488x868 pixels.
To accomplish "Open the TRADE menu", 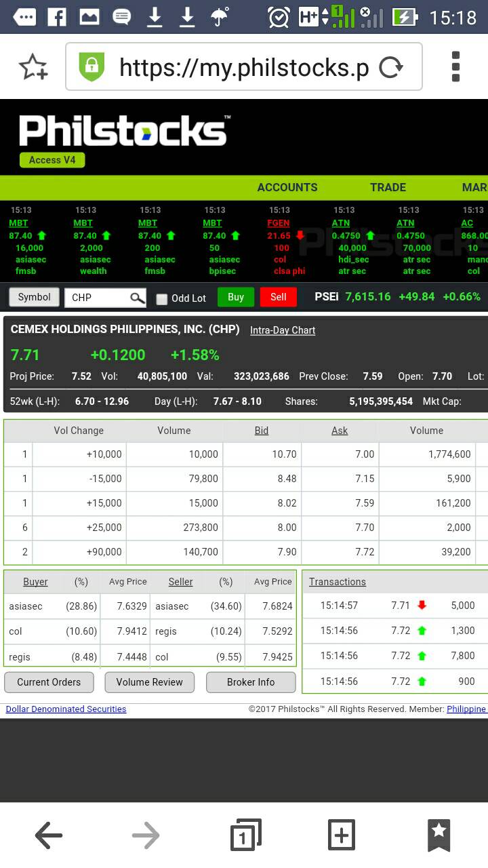I will (388, 187).
